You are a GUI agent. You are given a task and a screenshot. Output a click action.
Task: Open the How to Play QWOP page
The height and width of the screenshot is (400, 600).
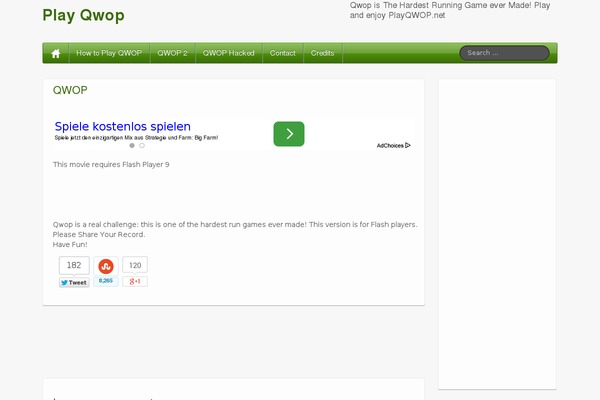click(109, 53)
